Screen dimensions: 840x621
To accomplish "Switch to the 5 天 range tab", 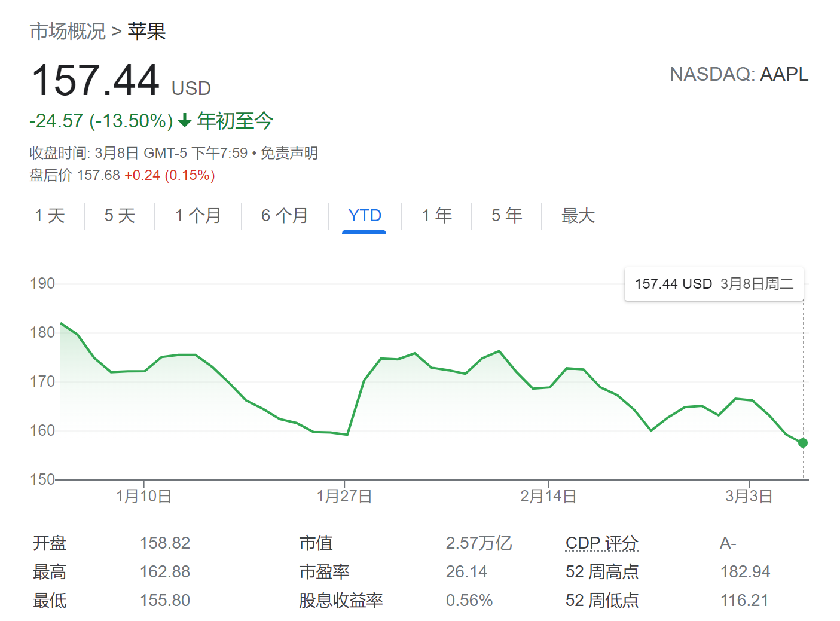I will coord(120,215).
